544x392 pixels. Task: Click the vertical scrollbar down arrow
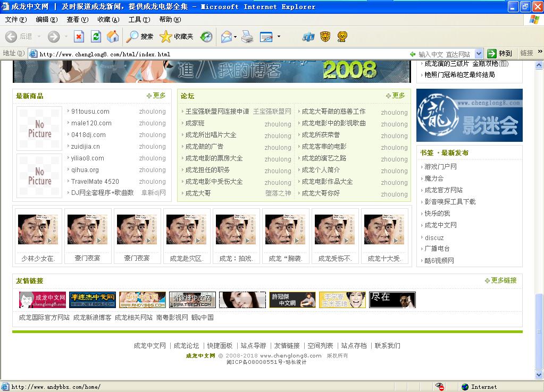point(539,374)
